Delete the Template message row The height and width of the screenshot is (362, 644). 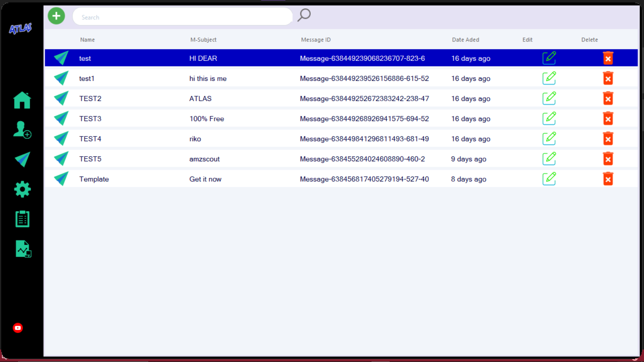[x=608, y=179]
